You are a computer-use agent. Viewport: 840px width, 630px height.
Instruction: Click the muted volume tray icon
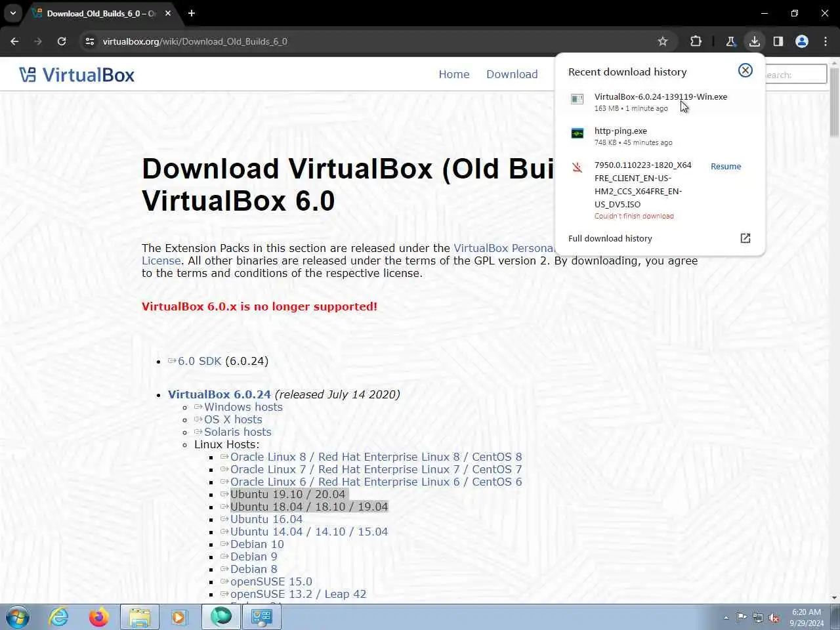tap(774, 618)
